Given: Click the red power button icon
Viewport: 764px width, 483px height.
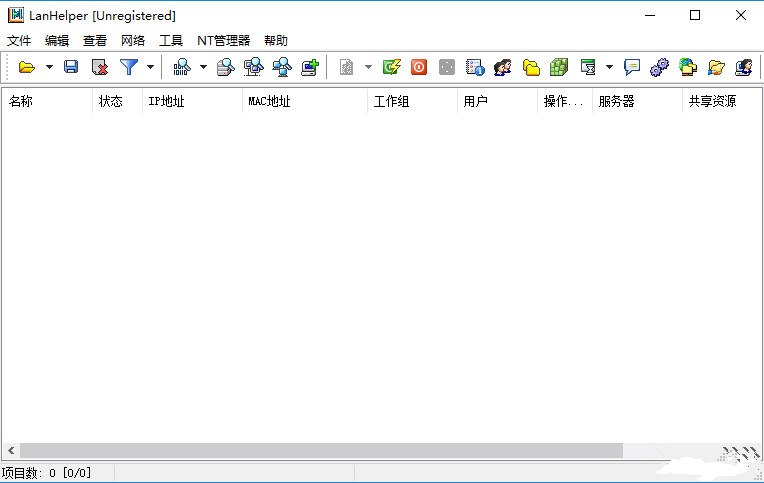Looking at the screenshot, I should (419, 67).
